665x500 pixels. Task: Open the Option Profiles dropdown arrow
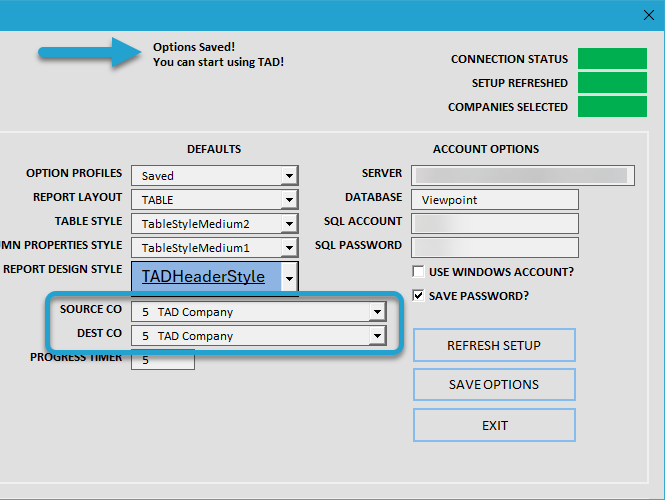tap(289, 176)
